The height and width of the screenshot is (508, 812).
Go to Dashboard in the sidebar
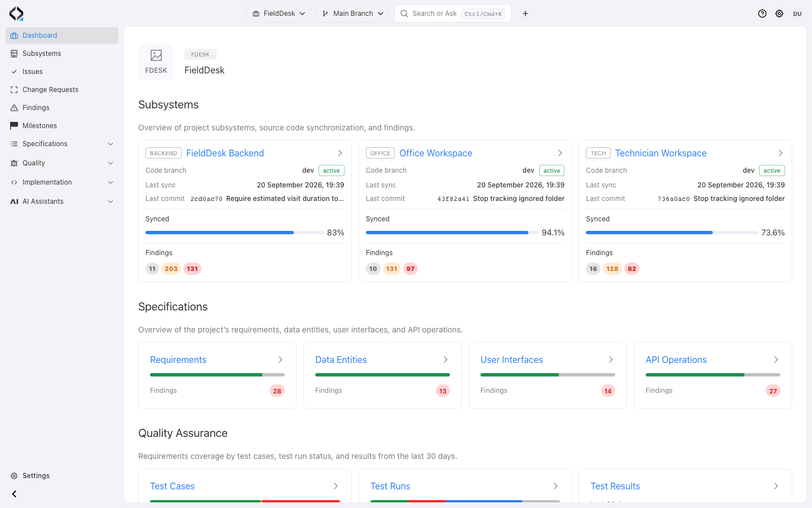click(x=62, y=36)
